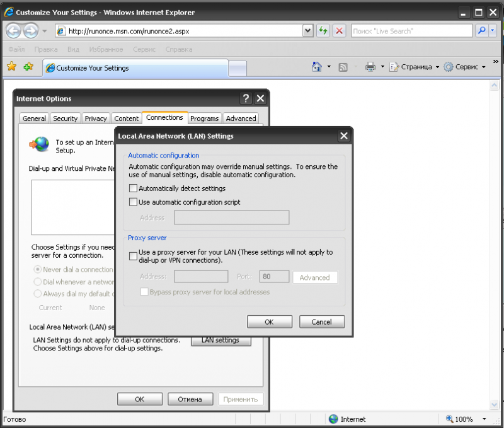Refresh the page with green arrows icon

point(323,31)
